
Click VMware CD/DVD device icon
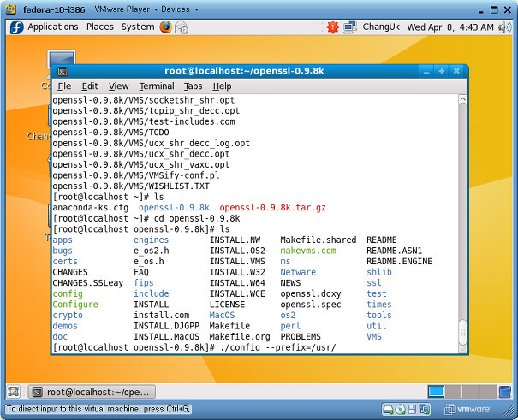(401, 410)
